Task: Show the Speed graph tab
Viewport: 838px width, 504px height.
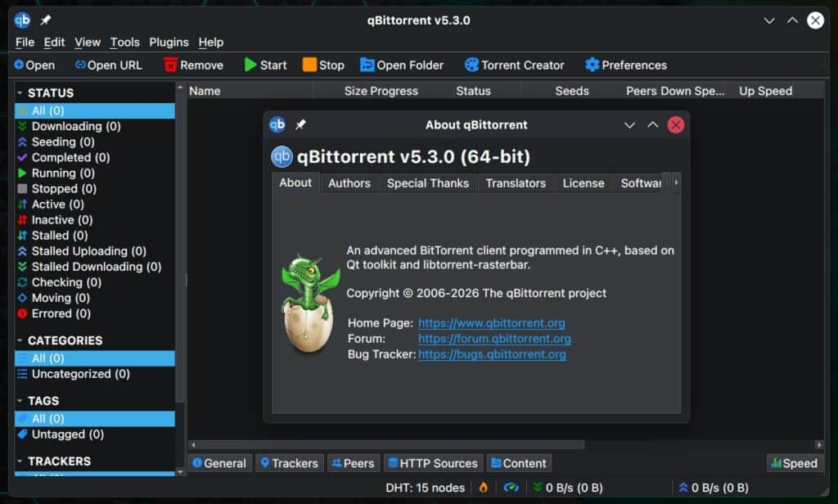Action: click(x=794, y=463)
